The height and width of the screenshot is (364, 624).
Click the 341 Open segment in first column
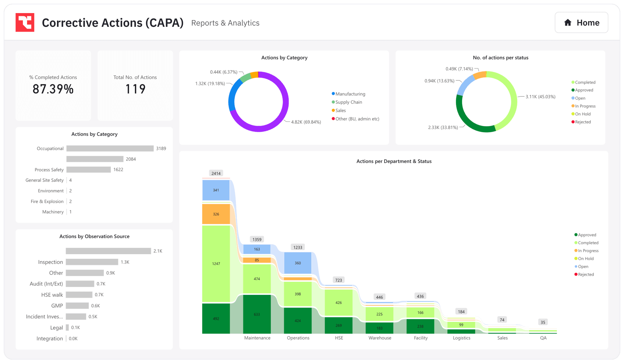click(216, 190)
